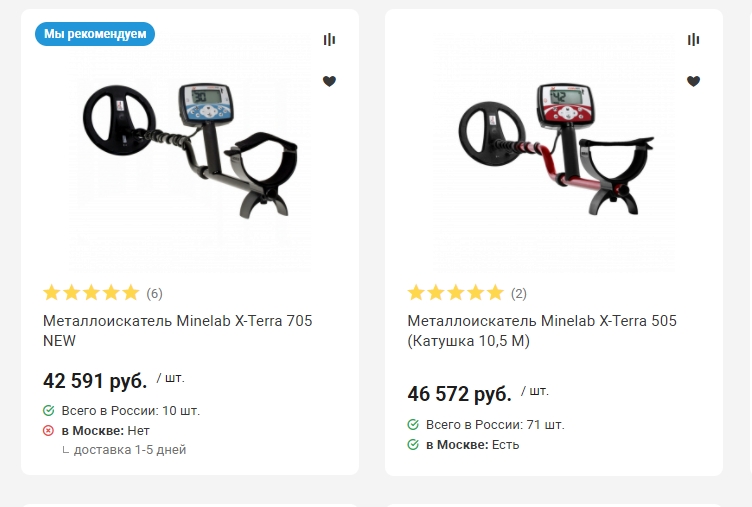Click the star rating of X-Terra 505

pos(455,293)
